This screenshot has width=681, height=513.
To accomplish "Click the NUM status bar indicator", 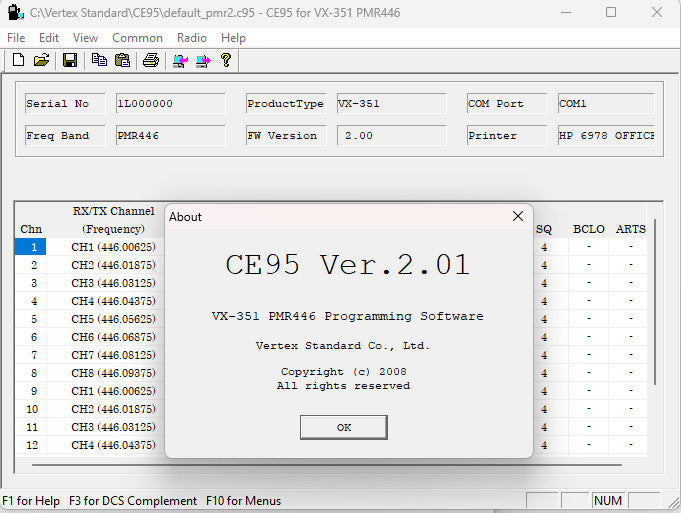I will coord(608,501).
